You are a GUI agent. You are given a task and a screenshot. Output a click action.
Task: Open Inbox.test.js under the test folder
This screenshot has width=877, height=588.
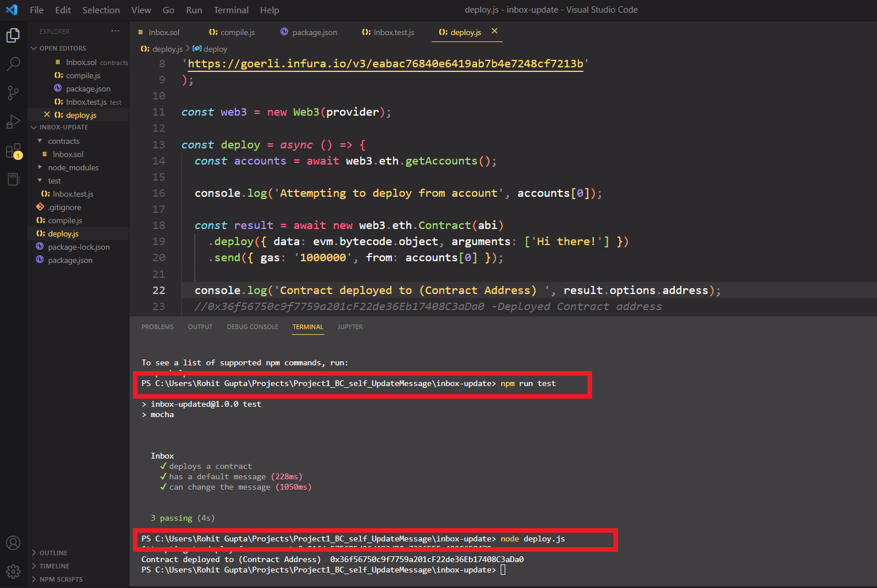click(x=73, y=194)
